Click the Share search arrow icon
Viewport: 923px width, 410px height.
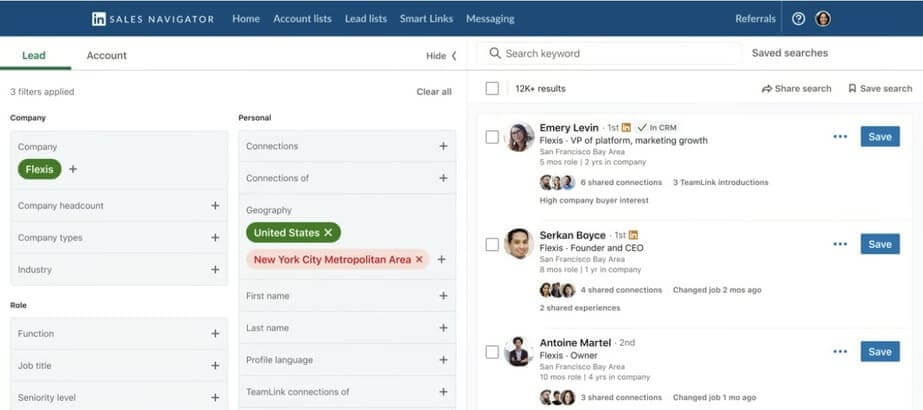[766, 89]
